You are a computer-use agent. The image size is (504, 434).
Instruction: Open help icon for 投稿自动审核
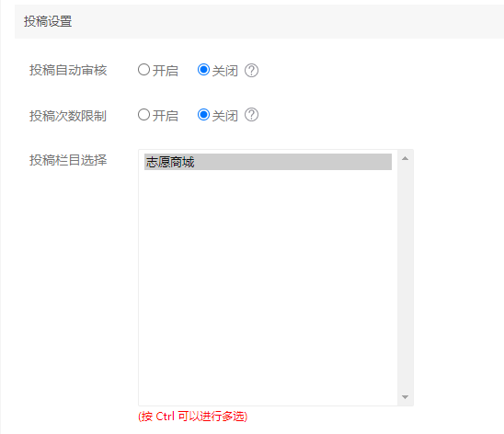coord(251,71)
